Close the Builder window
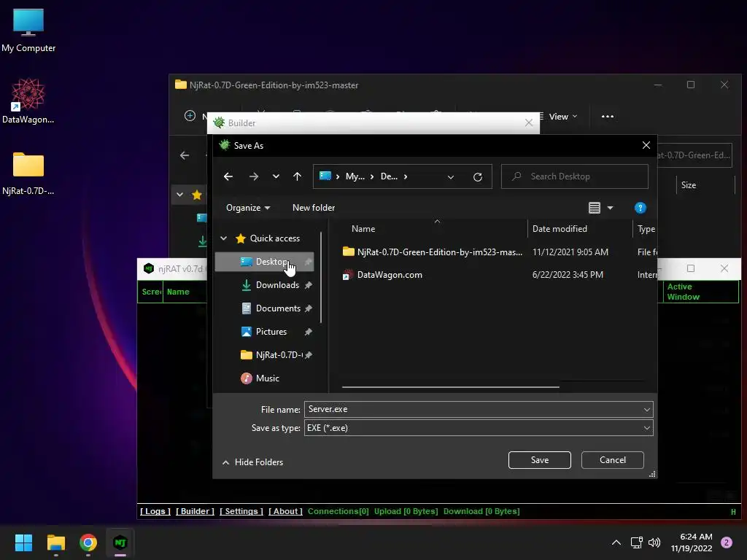This screenshot has width=747, height=560. coord(529,122)
